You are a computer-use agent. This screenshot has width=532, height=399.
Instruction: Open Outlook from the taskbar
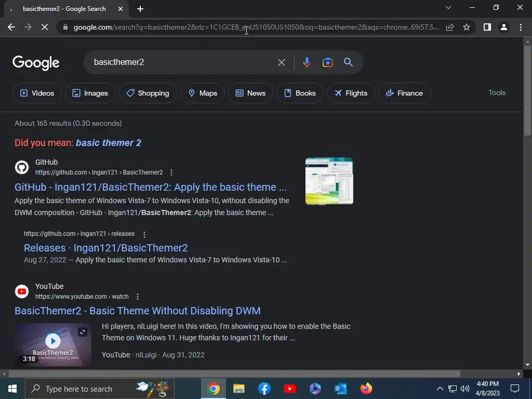341,389
